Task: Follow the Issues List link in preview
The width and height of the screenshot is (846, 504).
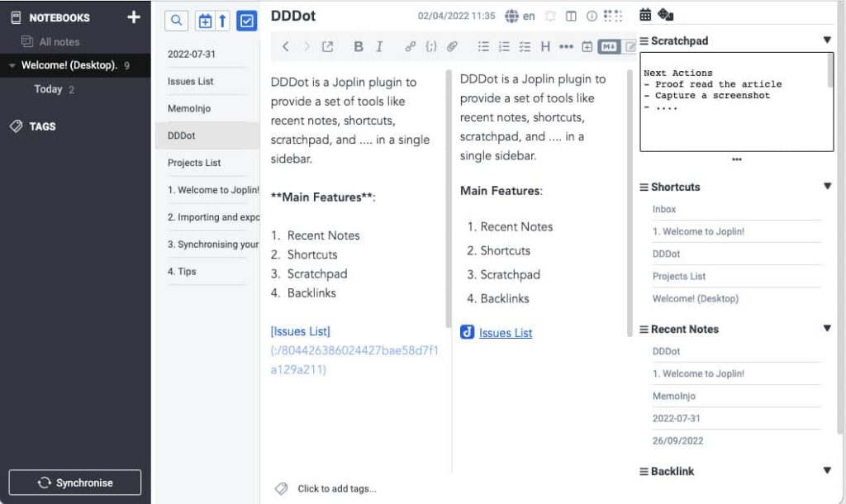Action: coord(506,333)
